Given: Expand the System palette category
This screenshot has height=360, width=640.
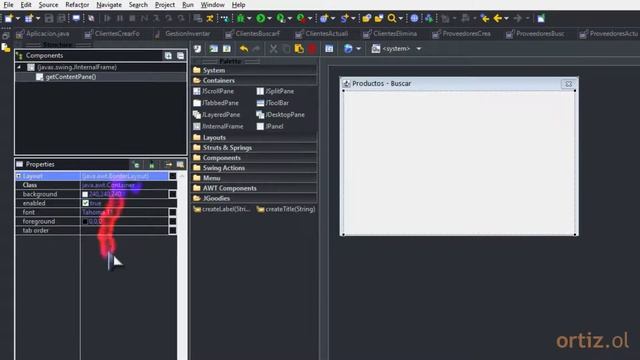Looking at the screenshot, I should click(254, 70).
